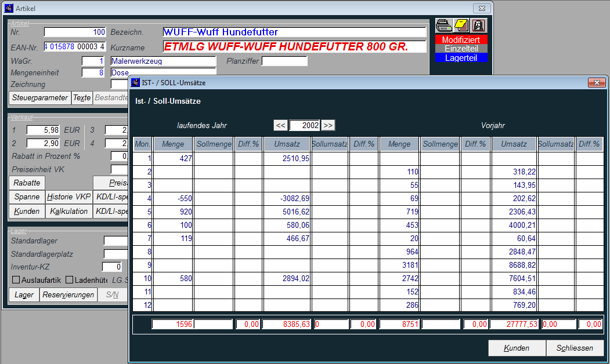Click Vorjahr total Umsatz 27777,53

[514, 324]
